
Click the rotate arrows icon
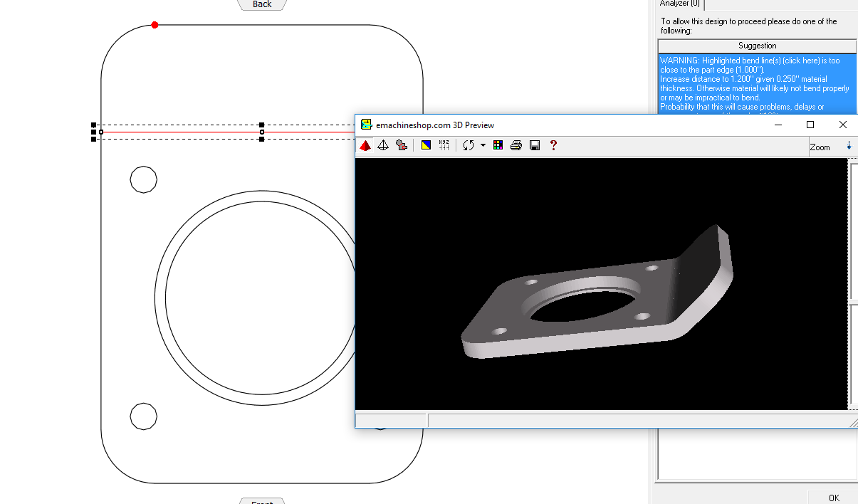468,145
